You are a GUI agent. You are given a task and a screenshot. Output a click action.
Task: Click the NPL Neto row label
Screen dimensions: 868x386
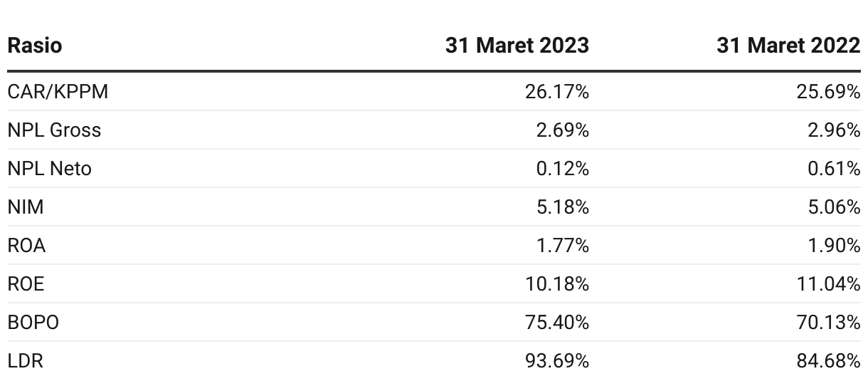tap(49, 169)
